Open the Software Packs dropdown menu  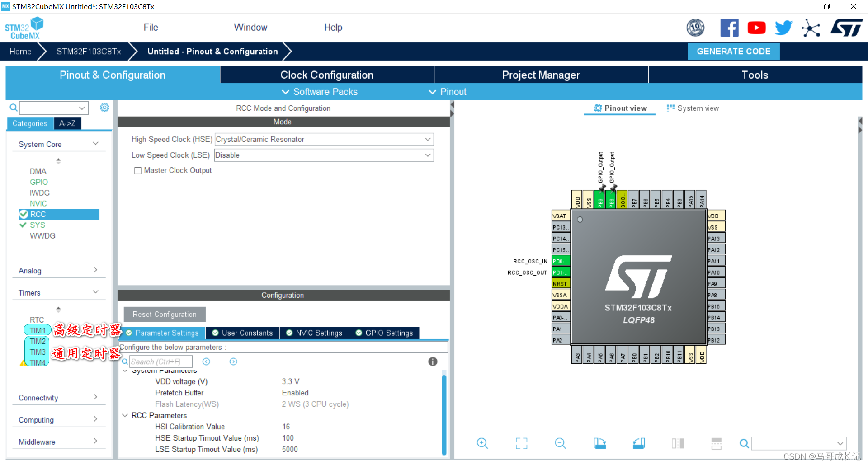tap(320, 92)
